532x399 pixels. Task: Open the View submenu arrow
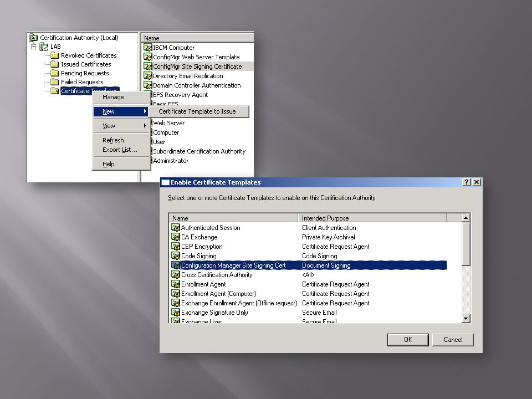(x=145, y=126)
